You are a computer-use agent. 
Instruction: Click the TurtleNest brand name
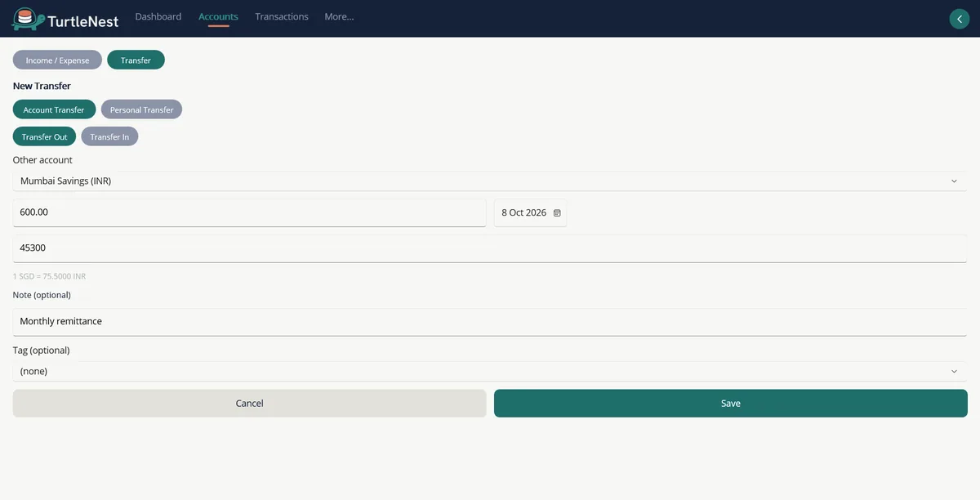pos(82,21)
